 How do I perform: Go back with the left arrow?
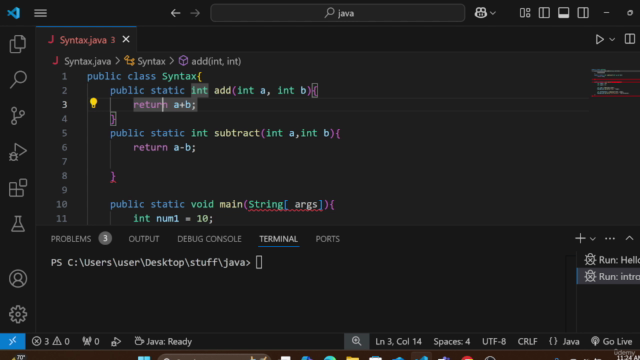pos(176,13)
